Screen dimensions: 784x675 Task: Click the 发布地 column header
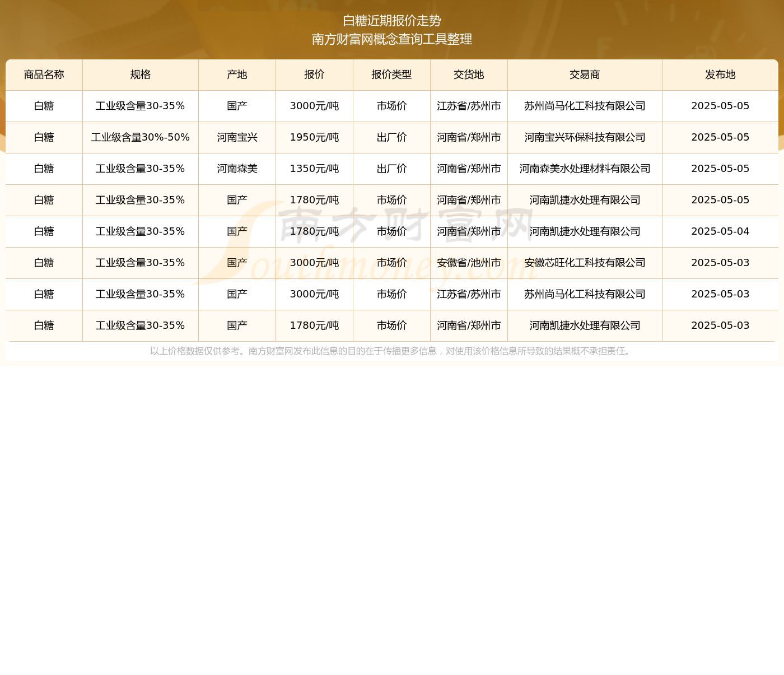click(x=720, y=75)
